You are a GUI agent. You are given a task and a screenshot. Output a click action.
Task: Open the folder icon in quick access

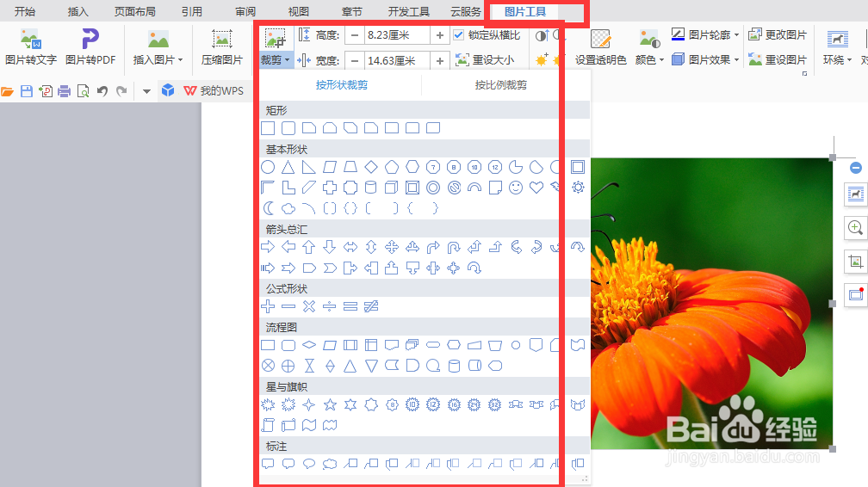7,91
